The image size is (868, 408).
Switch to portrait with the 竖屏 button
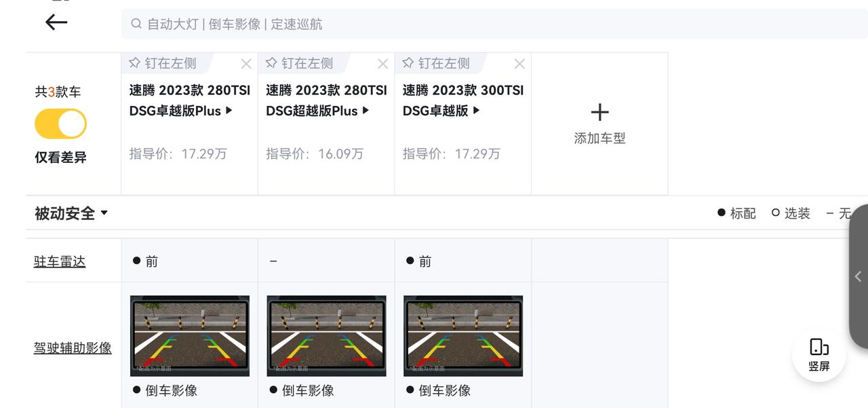click(x=819, y=356)
